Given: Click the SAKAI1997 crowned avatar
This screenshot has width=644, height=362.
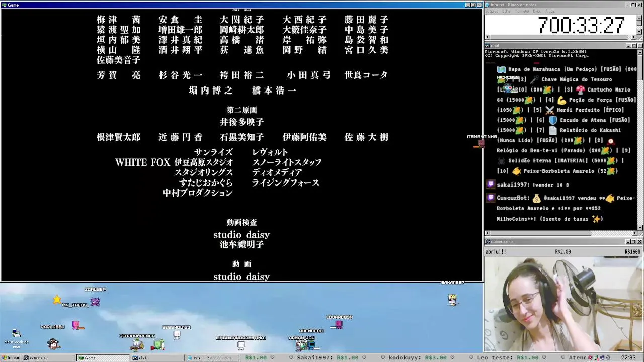Looking at the screenshot, I should 452,300.
